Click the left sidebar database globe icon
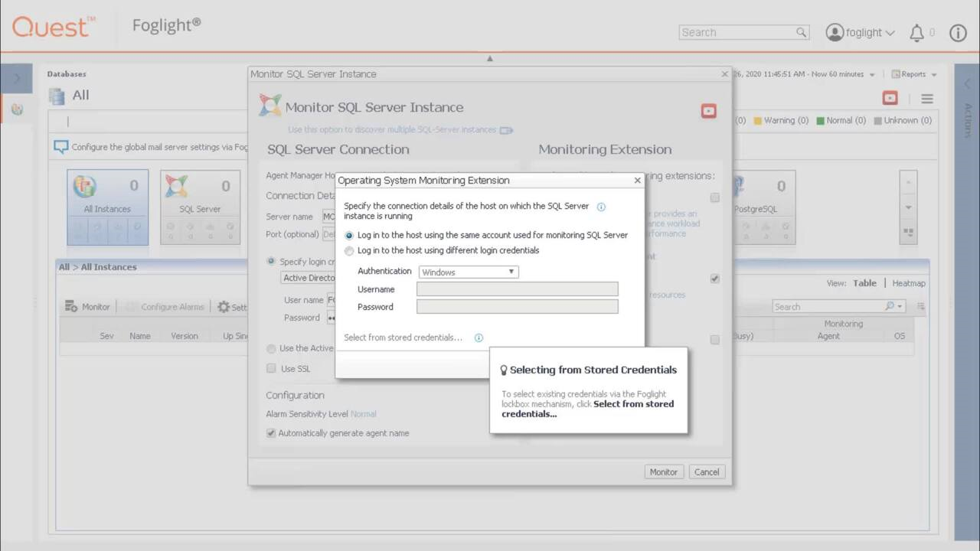This screenshot has height=551, width=980. [x=17, y=109]
